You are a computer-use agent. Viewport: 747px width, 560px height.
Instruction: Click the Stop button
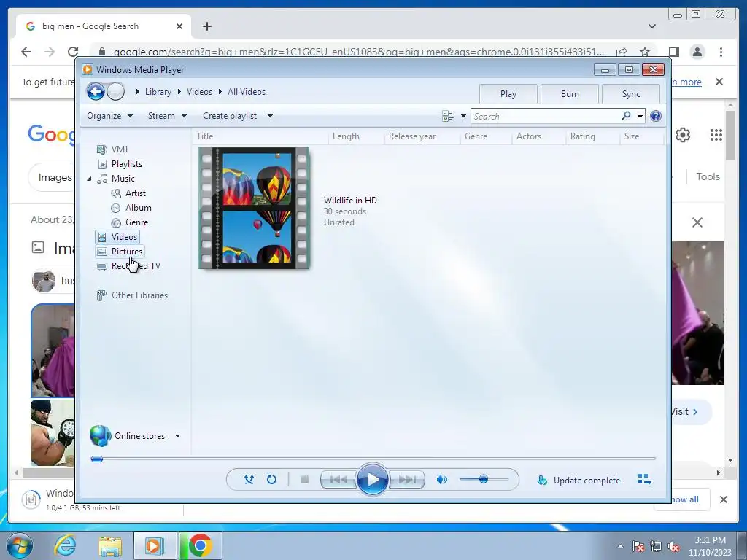[x=304, y=480]
